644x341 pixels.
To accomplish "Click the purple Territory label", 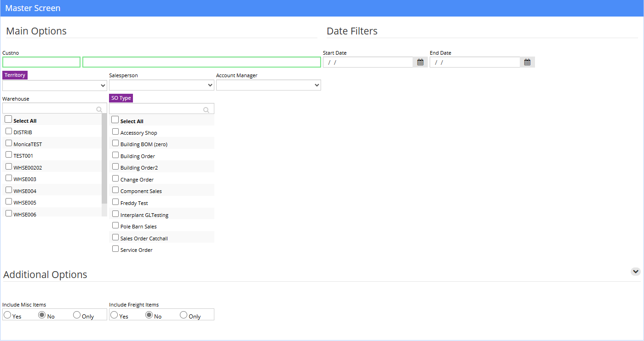I will point(15,75).
